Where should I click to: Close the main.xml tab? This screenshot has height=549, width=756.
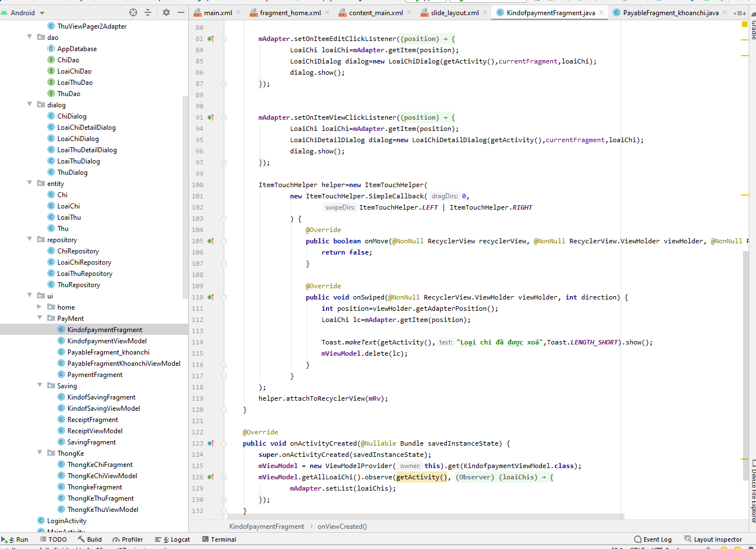(238, 12)
